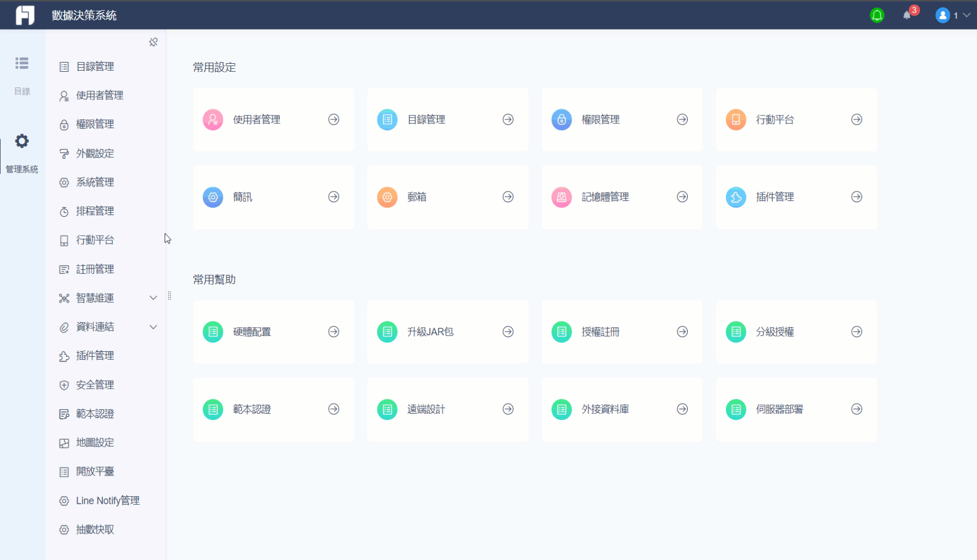Select 範本認證 in the sidebar
This screenshot has height=560, width=977.
(x=106, y=414)
